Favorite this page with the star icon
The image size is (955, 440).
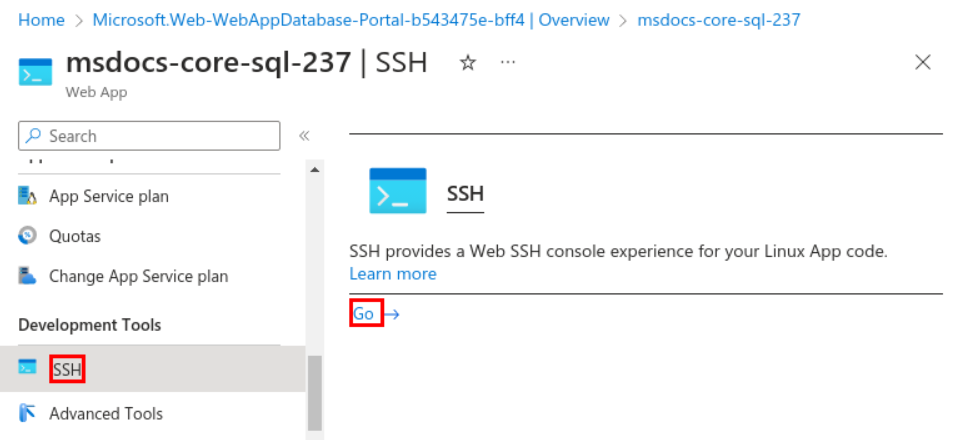tap(467, 62)
